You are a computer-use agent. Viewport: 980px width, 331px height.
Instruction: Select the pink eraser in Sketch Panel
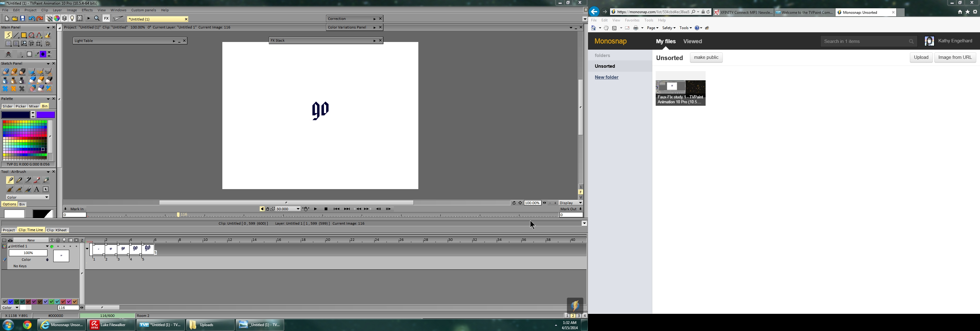[32, 89]
